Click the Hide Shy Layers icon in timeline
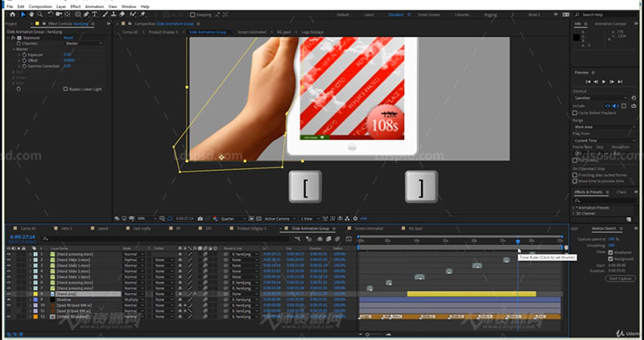This screenshot has height=340, width=644. (320, 238)
